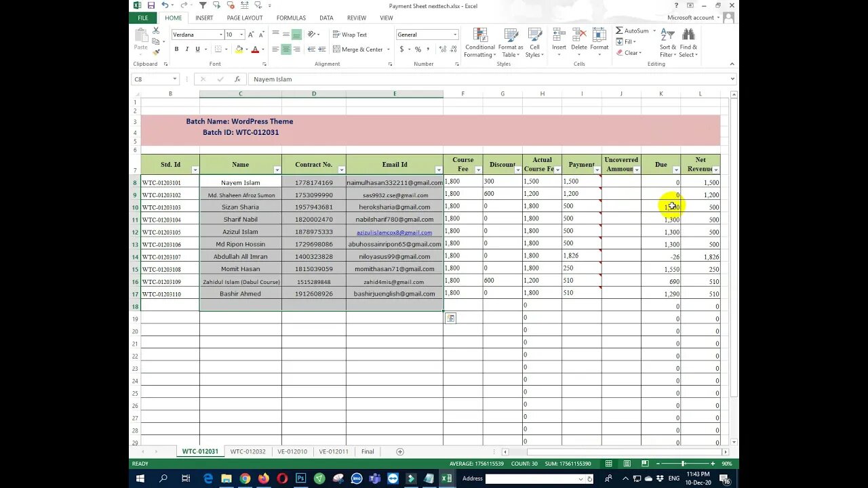This screenshot has height=488, width=868.
Task: Undo the last action
Action: 165,5
